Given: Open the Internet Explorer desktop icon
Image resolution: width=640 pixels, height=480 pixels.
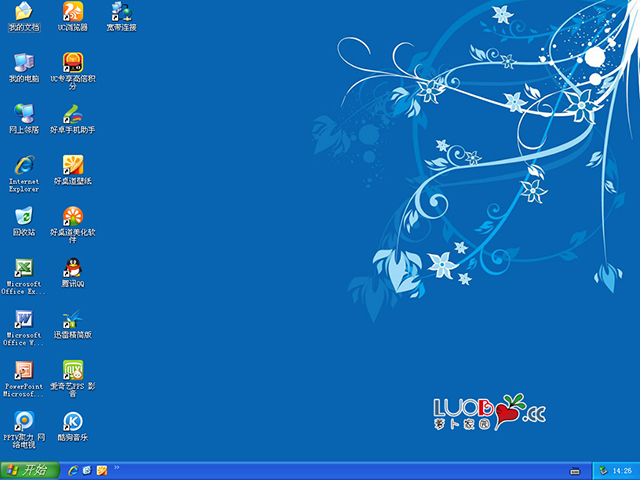Looking at the screenshot, I should point(24,165).
